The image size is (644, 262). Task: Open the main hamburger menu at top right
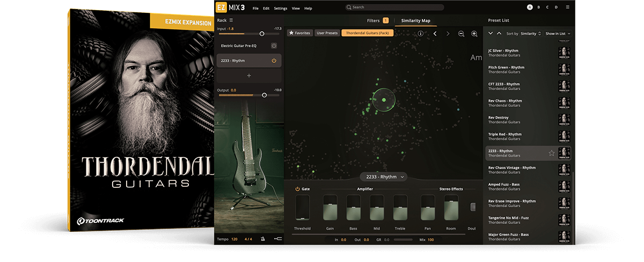pyautogui.click(x=568, y=7)
